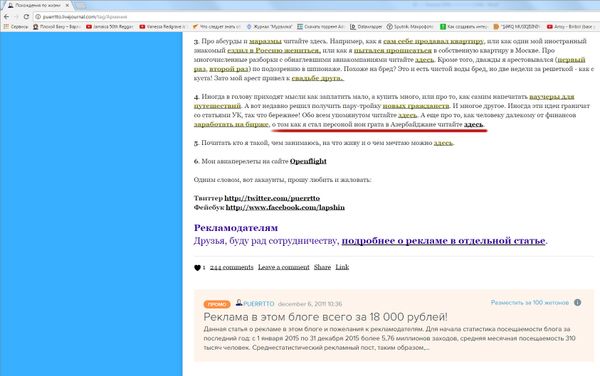
Task: Open 'пытался прописаться' link
Action: 393,50
